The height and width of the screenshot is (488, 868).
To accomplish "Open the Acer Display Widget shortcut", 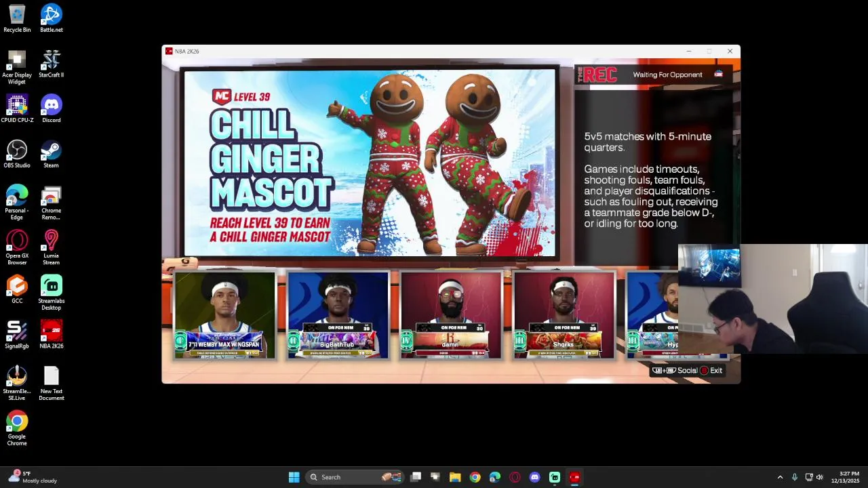I will pyautogui.click(x=17, y=67).
